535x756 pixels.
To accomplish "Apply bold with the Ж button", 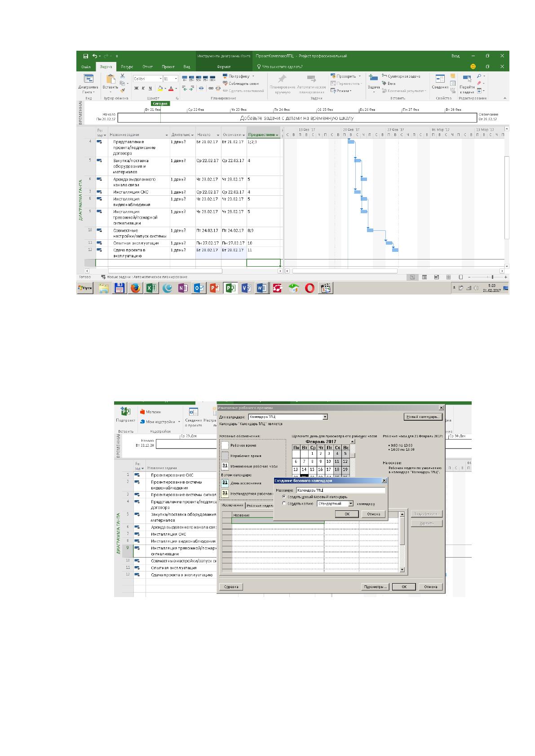I will [136, 88].
